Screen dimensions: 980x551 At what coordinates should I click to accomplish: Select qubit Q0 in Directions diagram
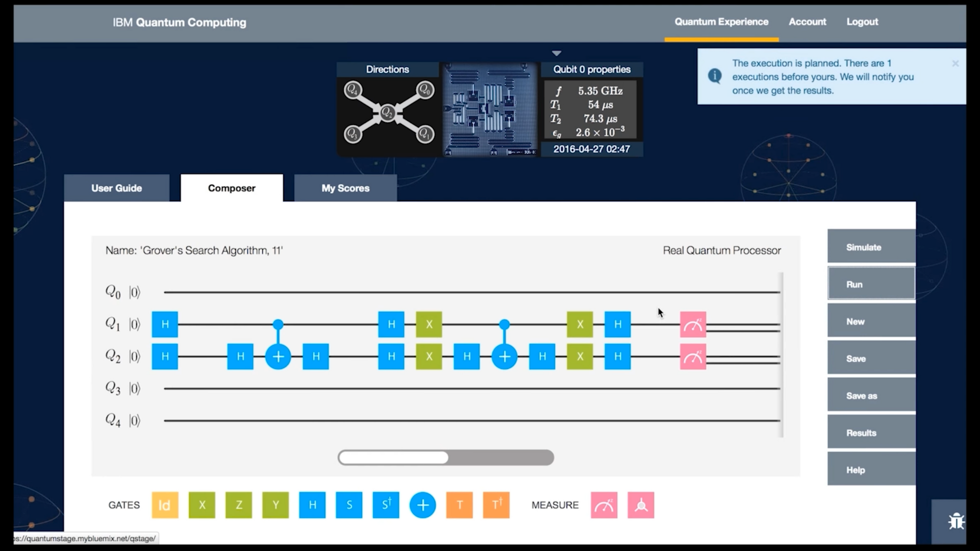(425, 89)
